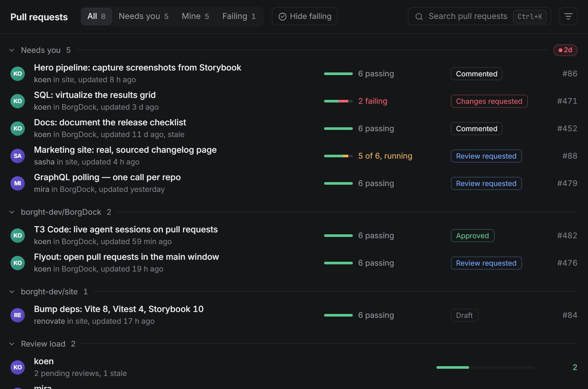
Task: Open Flyout: open pull requests in the main window
Action: pos(126,257)
